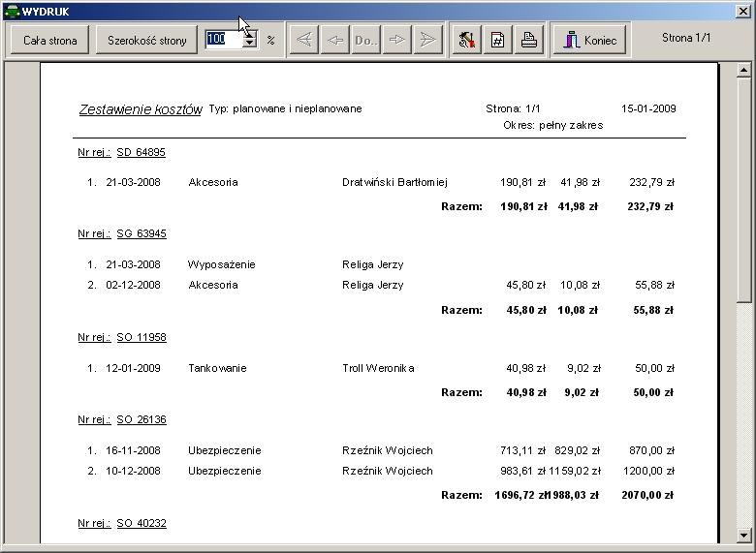Open the 'Do..' go-to-page button

[x=366, y=40]
